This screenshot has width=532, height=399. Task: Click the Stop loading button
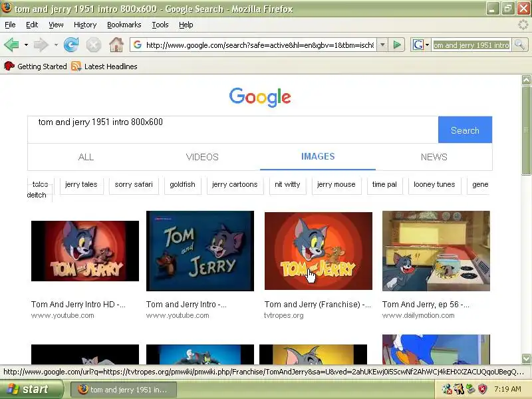coord(93,45)
